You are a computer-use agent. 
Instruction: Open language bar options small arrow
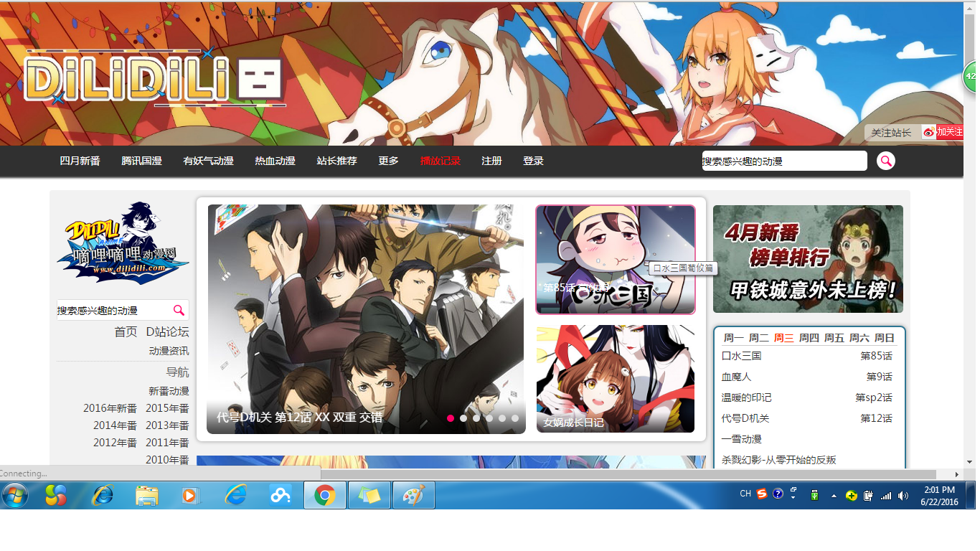point(793,497)
